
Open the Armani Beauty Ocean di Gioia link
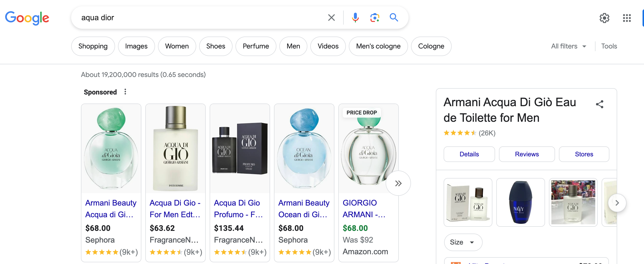tap(304, 208)
